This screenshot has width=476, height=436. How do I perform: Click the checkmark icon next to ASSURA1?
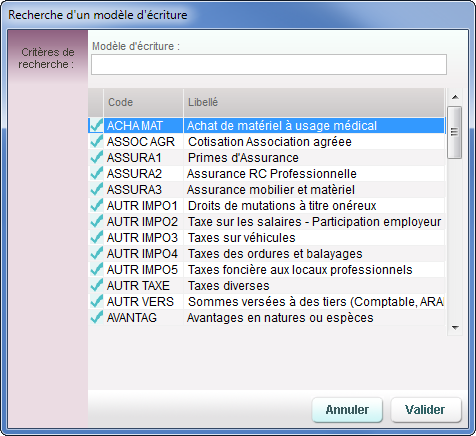[96, 157]
